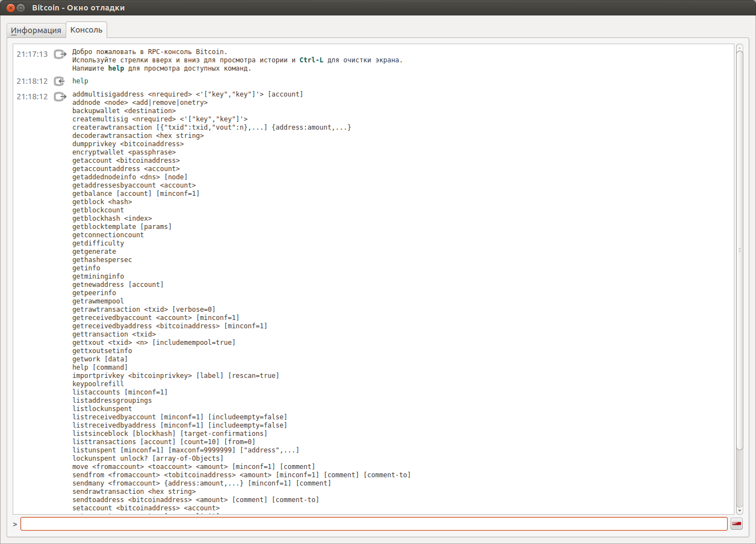Click the bold help word in welcome message
756x544 pixels.
[116, 68]
